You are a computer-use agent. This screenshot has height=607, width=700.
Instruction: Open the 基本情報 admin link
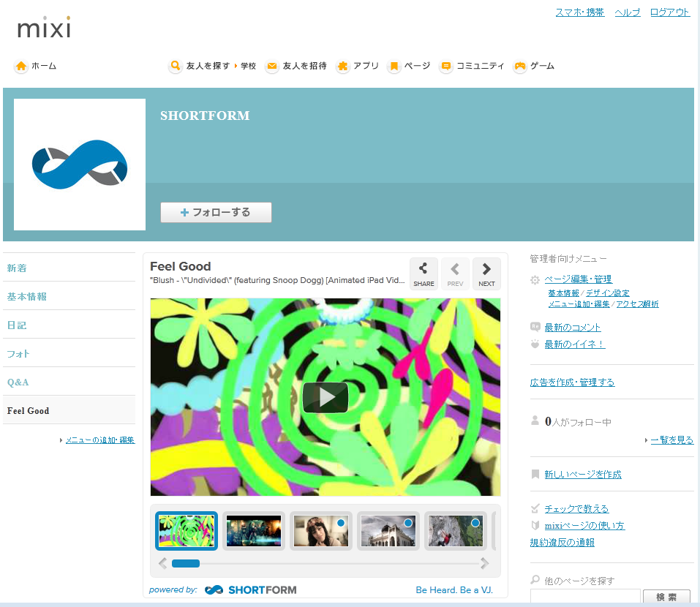tap(563, 293)
